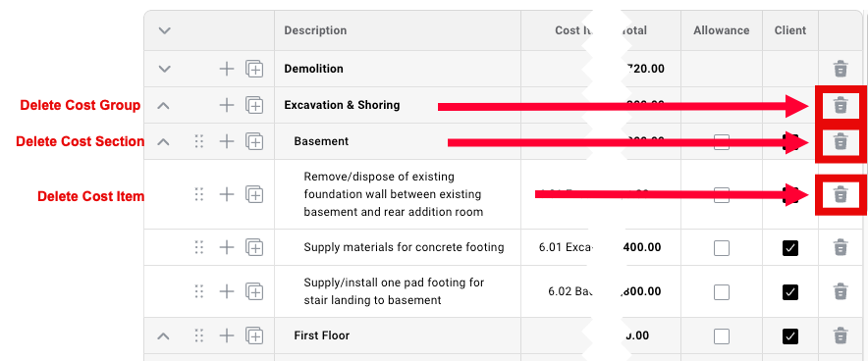This screenshot has height=361, width=868.
Task: Toggle Allowance checkbox for First Floor row
Action: click(722, 336)
